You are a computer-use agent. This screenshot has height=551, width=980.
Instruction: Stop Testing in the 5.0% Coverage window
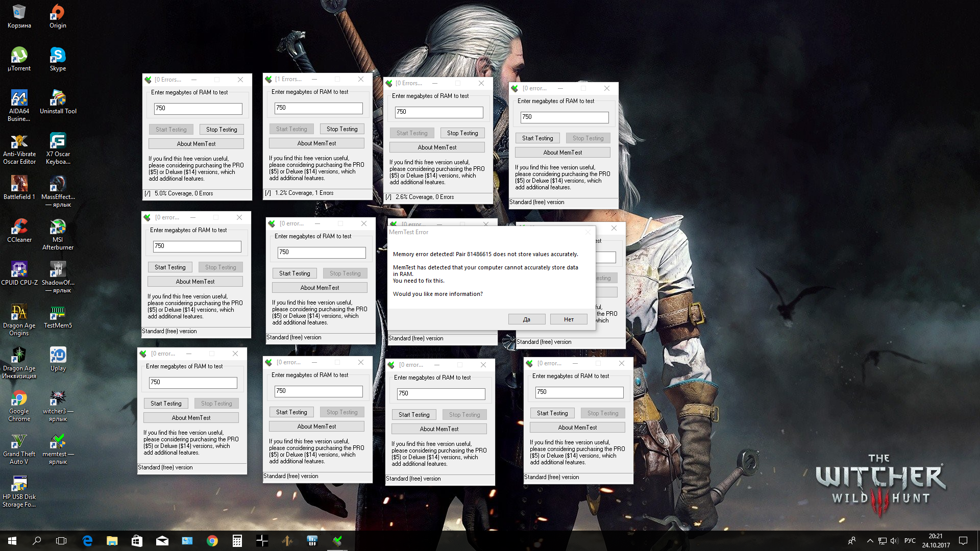click(222, 130)
